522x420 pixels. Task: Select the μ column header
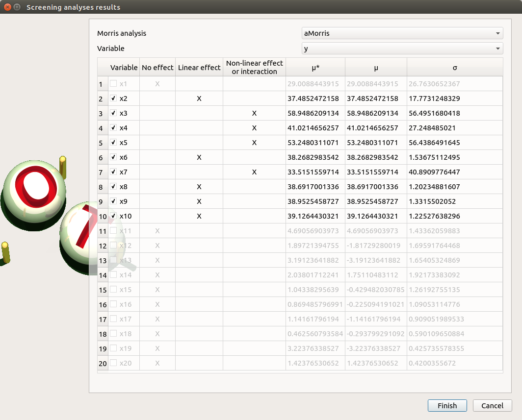coord(376,68)
